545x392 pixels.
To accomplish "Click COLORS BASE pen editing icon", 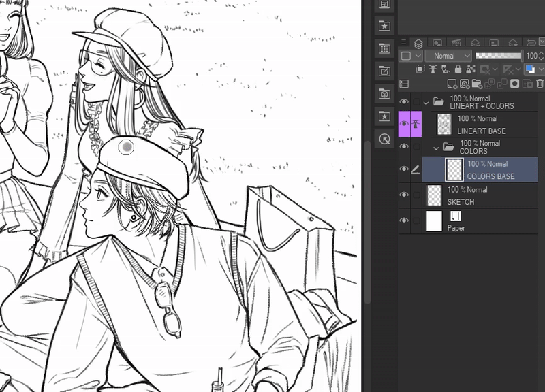I will (416, 169).
